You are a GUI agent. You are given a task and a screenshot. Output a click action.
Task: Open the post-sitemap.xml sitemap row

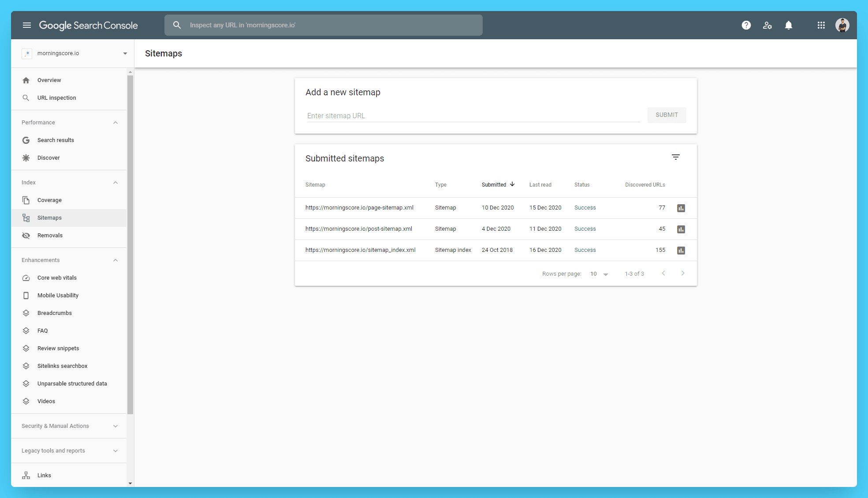(495, 229)
